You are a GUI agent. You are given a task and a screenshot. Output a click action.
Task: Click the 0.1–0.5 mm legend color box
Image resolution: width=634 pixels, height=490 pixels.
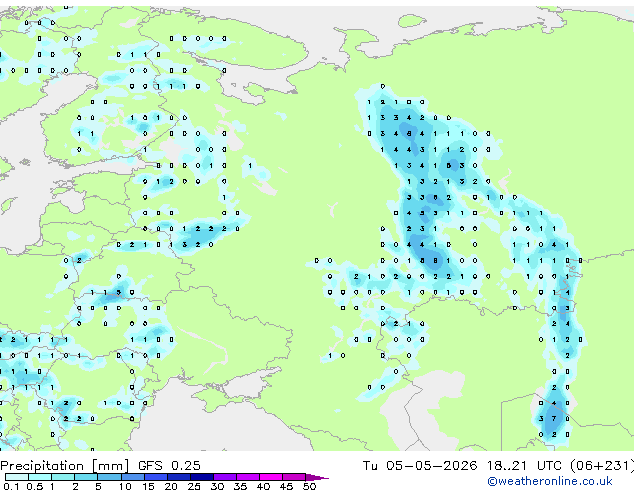tap(17, 477)
